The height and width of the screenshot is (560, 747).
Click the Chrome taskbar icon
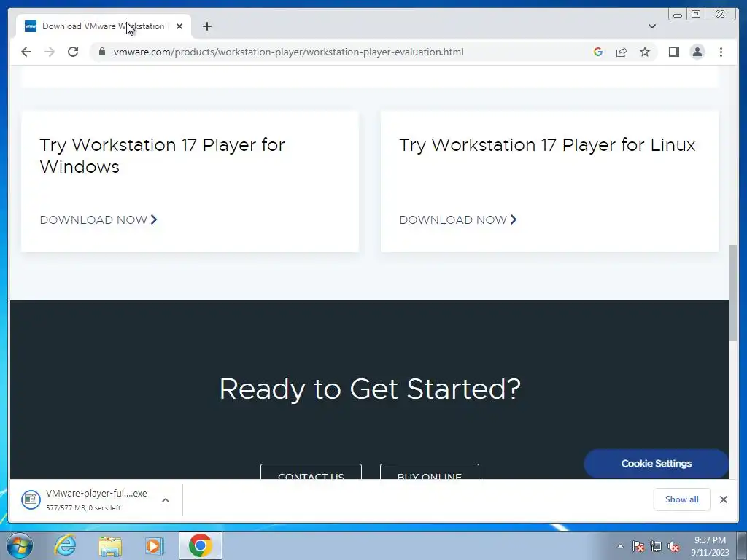coord(200,545)
